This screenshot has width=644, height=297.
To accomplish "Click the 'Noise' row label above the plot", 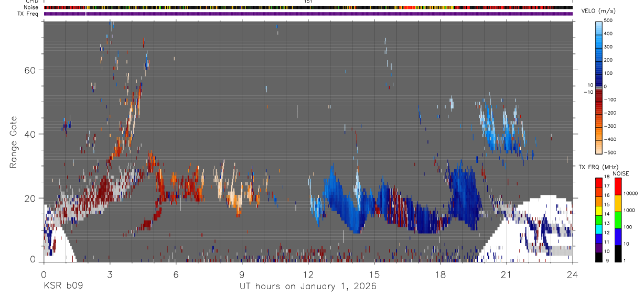I will click(32, 7).
